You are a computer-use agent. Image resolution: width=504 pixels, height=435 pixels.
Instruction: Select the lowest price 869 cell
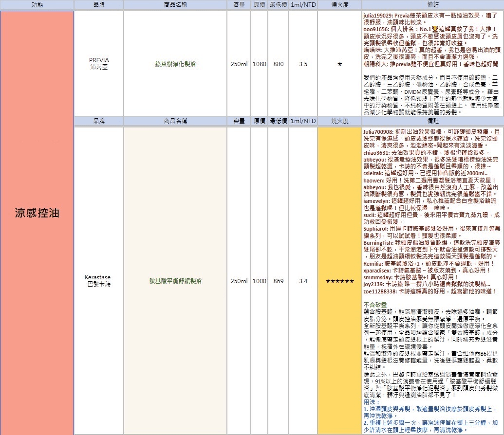click(x=279, y=281)
